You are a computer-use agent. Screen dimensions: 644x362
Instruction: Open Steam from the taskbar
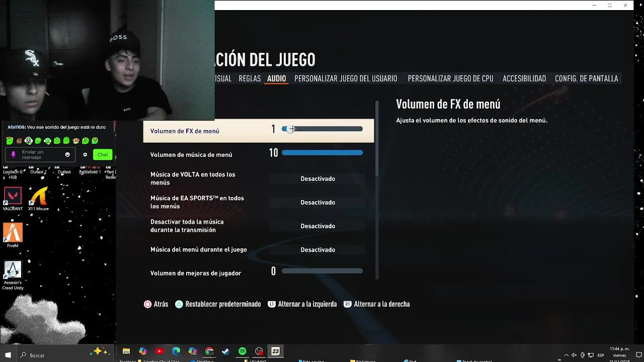coord(226,351)
